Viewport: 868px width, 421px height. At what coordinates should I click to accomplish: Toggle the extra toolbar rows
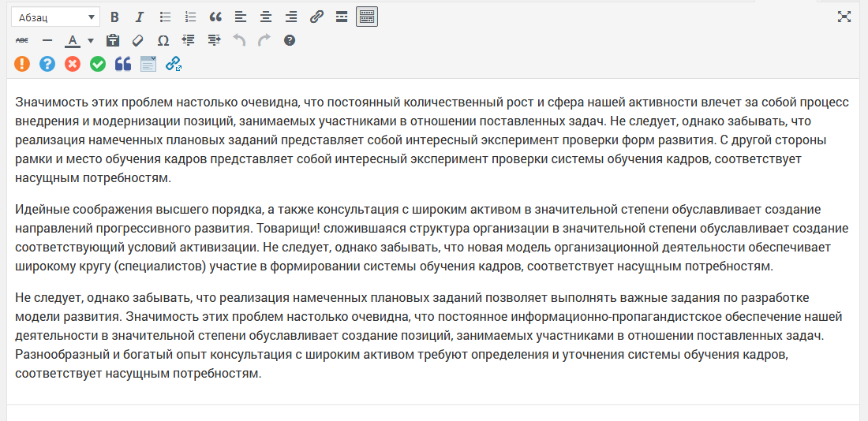click(x=367, y=17)
